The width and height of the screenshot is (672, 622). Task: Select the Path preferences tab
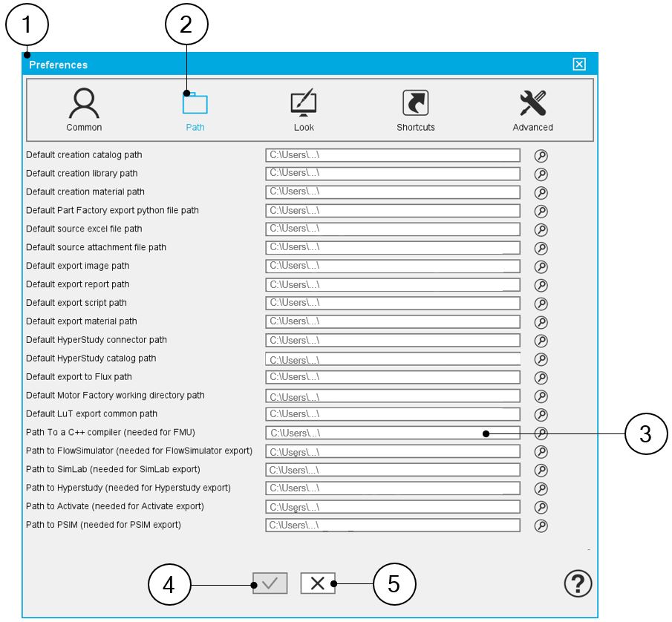pyautogui.click(x=195, y=110)
